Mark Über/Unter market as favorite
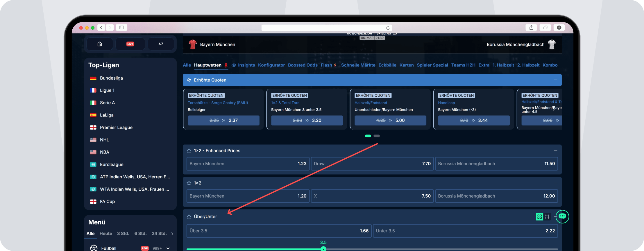The width and height of the screenshot is (644, 251). point(189,217)
